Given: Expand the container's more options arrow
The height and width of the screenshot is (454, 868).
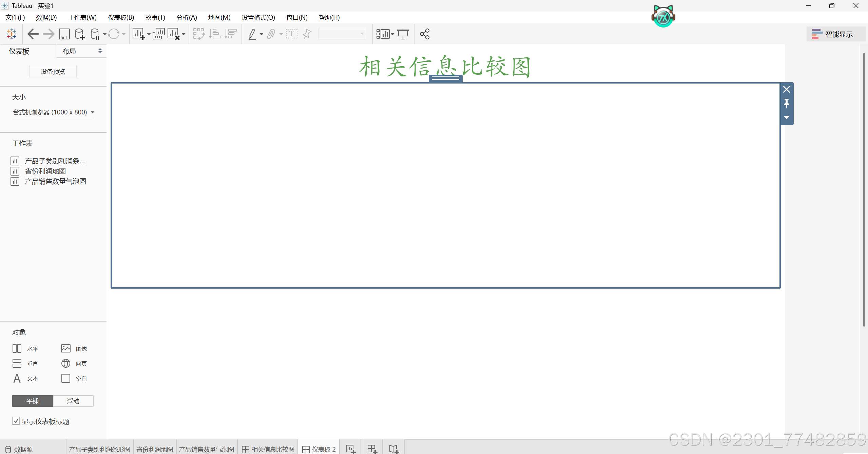Looking at the screenshot, I should point(786,117).
